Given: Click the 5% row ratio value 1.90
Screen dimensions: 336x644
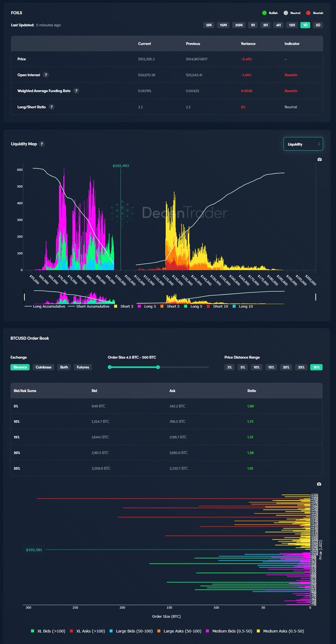Looking at the screenshot, I should (x=251, y=406).
